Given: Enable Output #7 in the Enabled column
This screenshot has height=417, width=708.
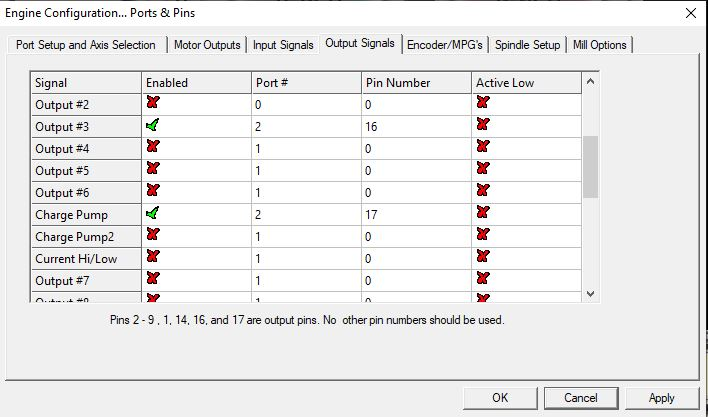Looking at the screenshot, I should click(153, 278).
